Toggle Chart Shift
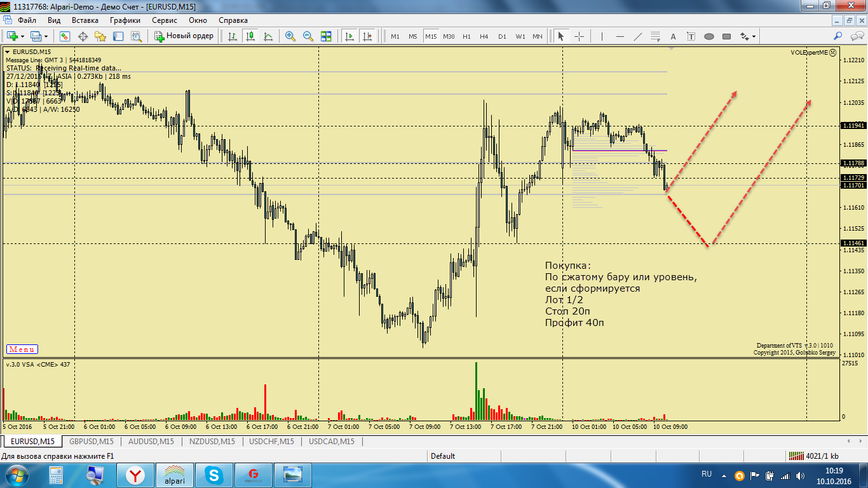 tap(367, 36)
